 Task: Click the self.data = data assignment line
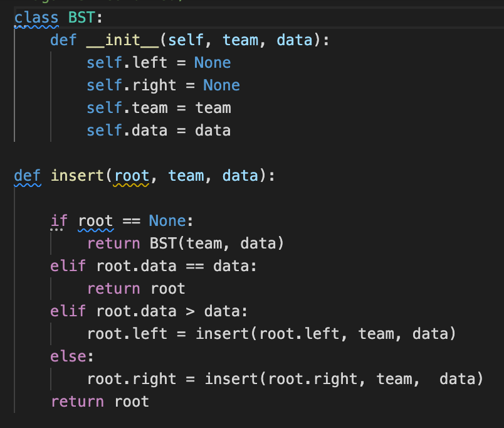(159, 131)
